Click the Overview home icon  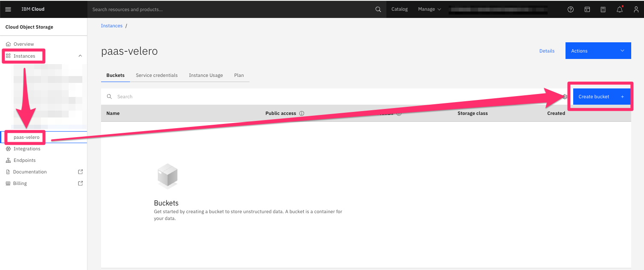click(8, 44)
